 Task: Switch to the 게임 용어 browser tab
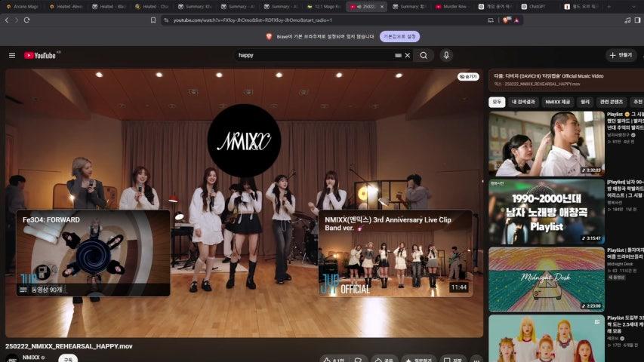(494, 7)
